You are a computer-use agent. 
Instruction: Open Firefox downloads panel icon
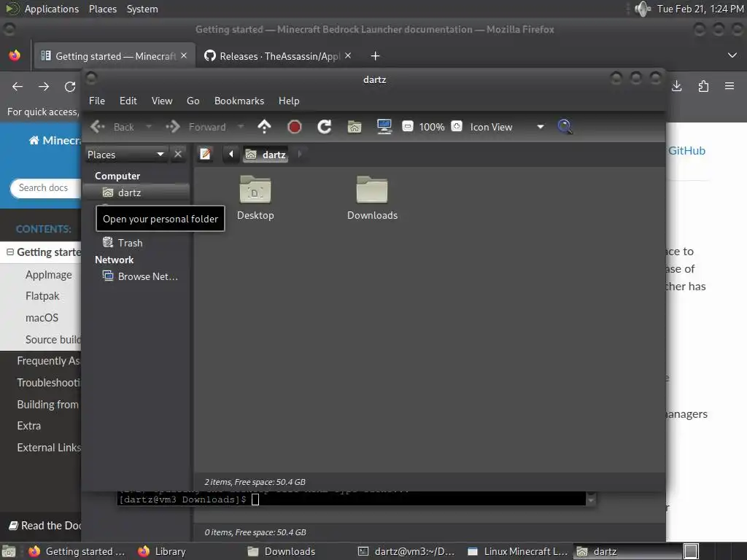point(677,86)
